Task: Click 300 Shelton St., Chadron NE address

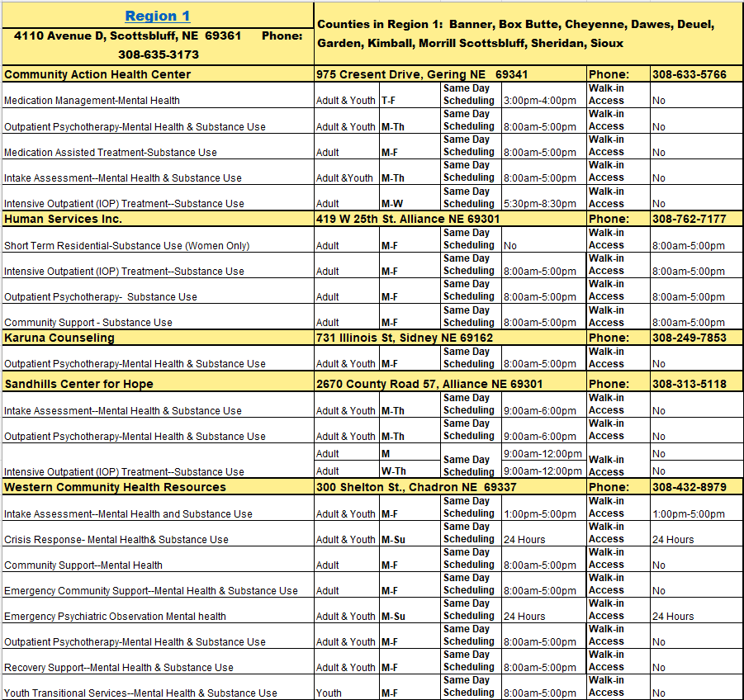Action: click(450, 487)
